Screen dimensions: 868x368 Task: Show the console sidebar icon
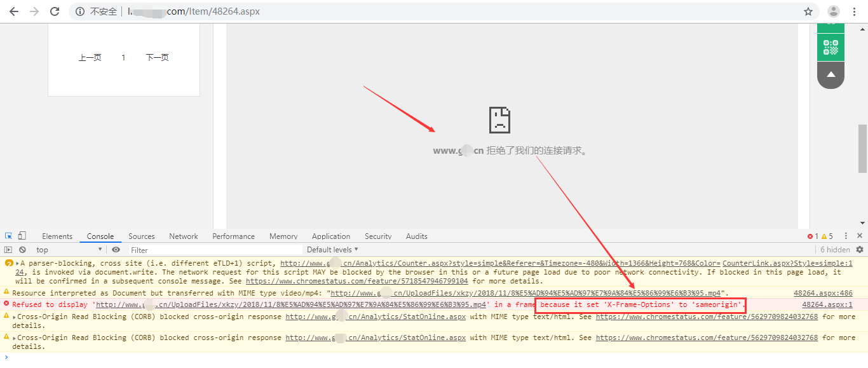click(8, 250)
